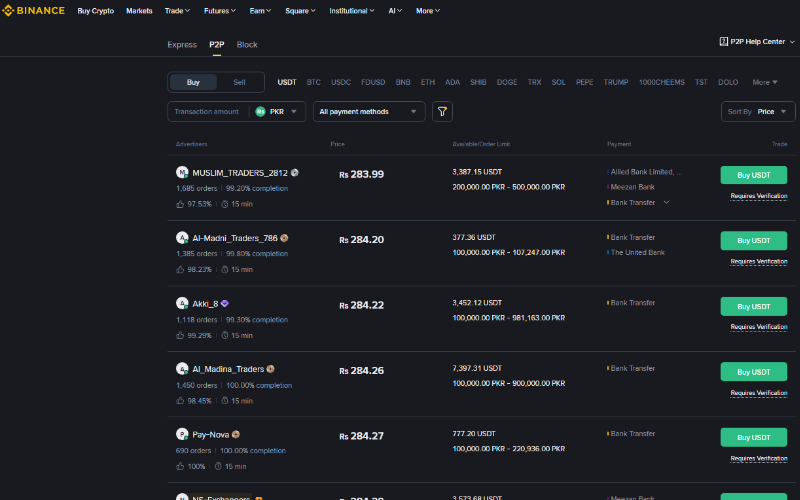The width and height of the screenshot is (800, 500).
Task: Click Pay-Nova merchant badge
Action: pyautogui.click(x=236, y=435)
